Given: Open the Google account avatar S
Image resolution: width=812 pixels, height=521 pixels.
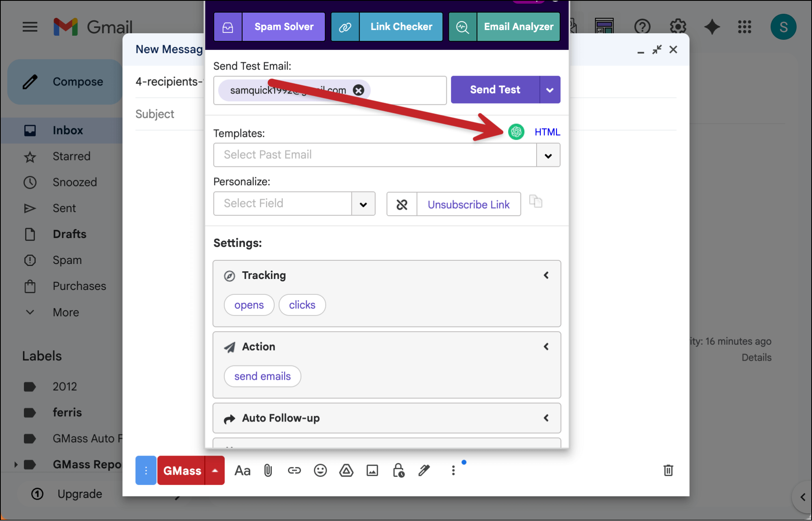Looking at the screenshot, I should tap(783, 27).
